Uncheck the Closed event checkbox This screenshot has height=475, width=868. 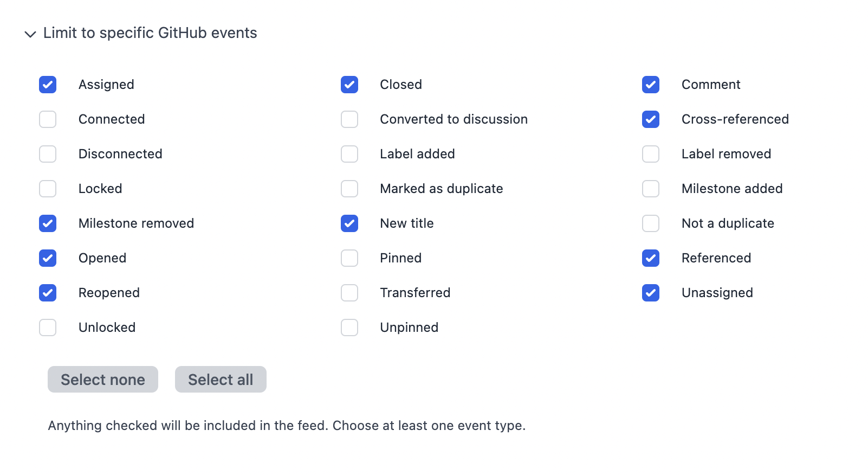pyautogui.click(x=349, y=85)
